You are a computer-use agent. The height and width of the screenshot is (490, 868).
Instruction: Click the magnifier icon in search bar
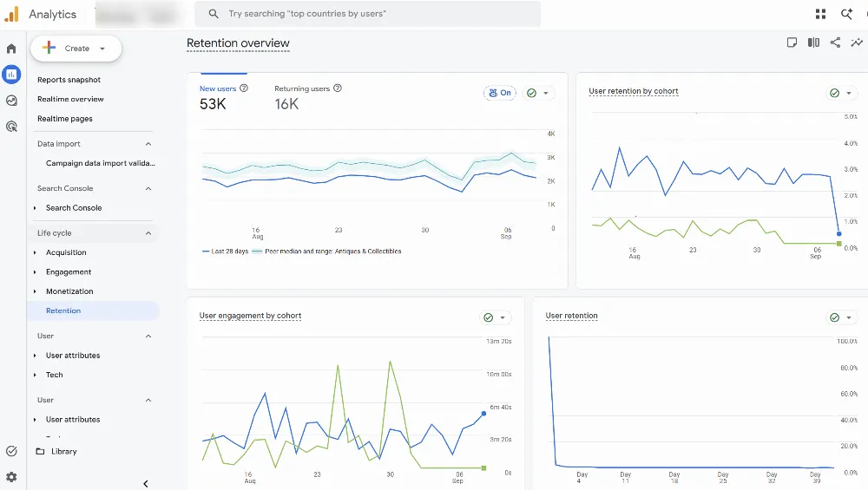click(x=214, y=14)
